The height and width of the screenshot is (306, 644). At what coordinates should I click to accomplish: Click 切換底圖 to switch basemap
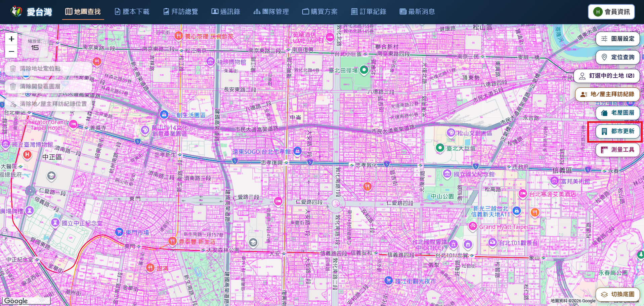click(x=618, y=294)
